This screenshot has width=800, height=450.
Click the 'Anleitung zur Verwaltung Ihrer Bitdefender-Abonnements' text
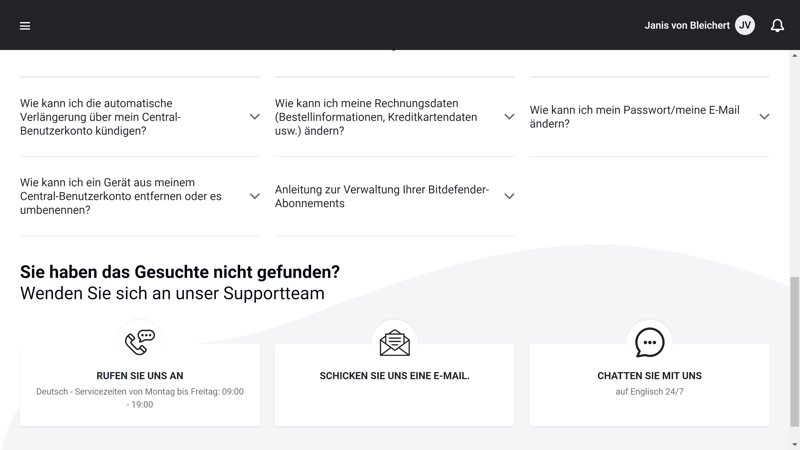[x=382, y=196]
